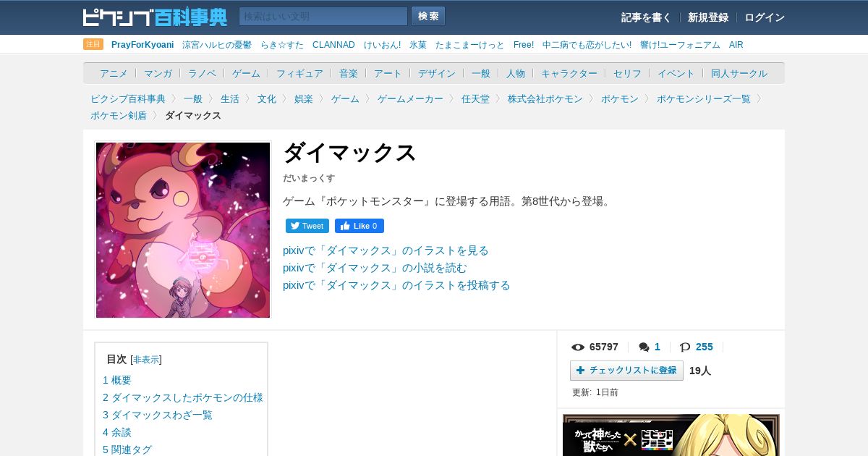Focus the search input field

point(323,16)
